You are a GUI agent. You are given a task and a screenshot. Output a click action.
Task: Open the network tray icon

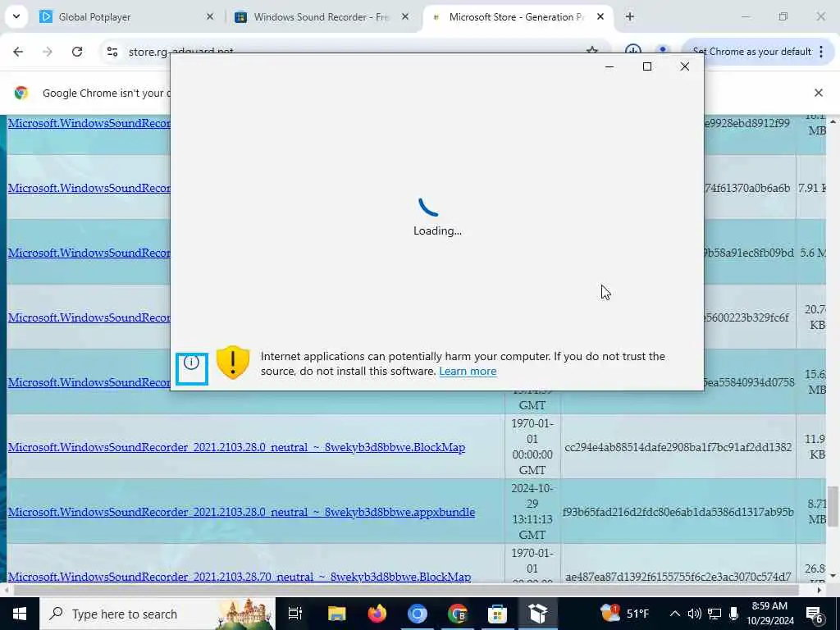click(x=714, y=614)
